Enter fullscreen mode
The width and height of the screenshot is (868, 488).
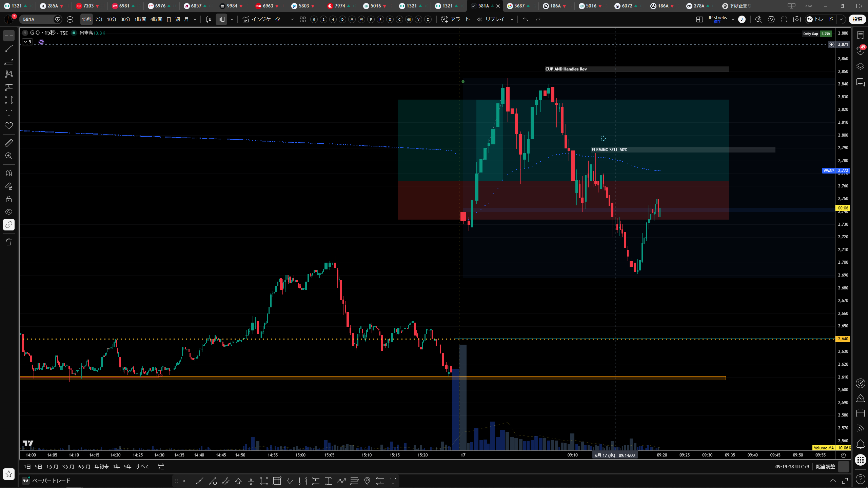pyautogui.click(x=784, y=19)
